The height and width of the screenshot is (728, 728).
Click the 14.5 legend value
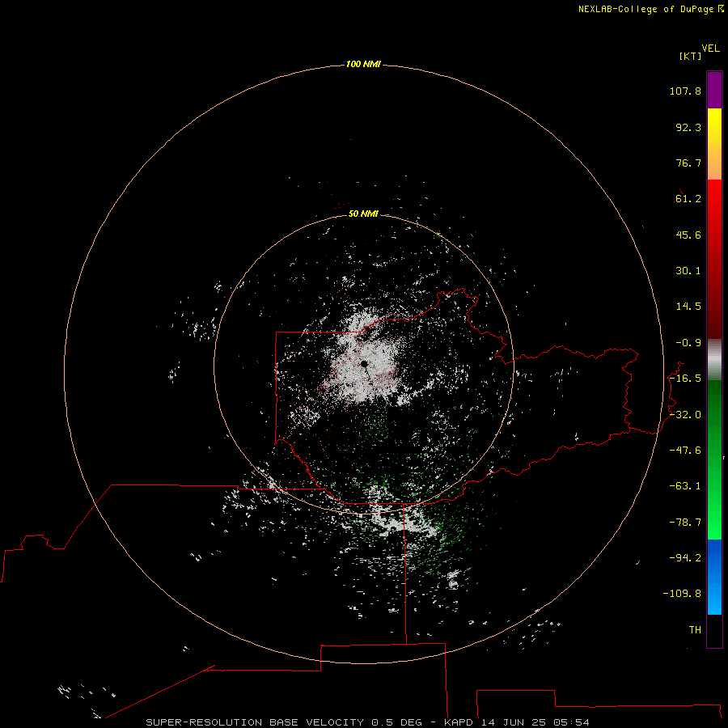pos(688,307)
